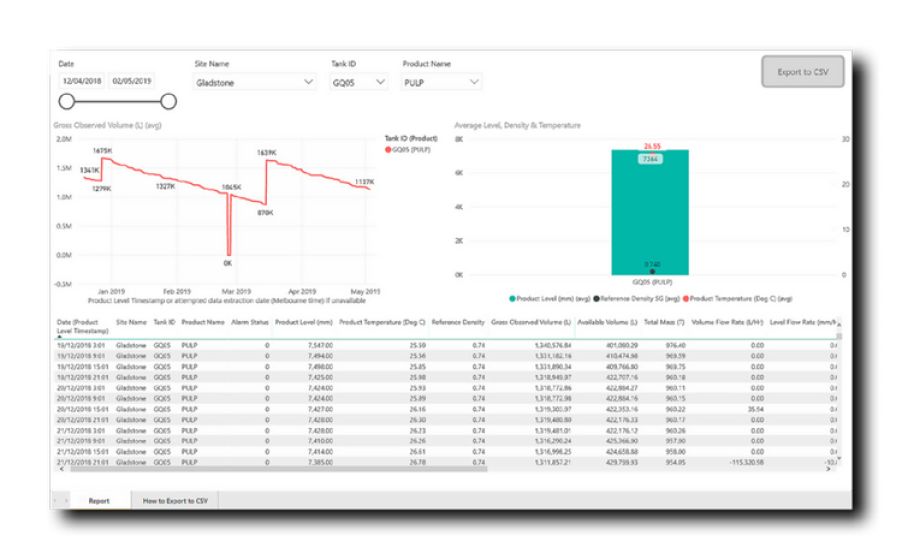Click the start date field 12/04/2018
The width and height of the screenshot is (902, 559).
pyautogui.click(x=82, y=81)
